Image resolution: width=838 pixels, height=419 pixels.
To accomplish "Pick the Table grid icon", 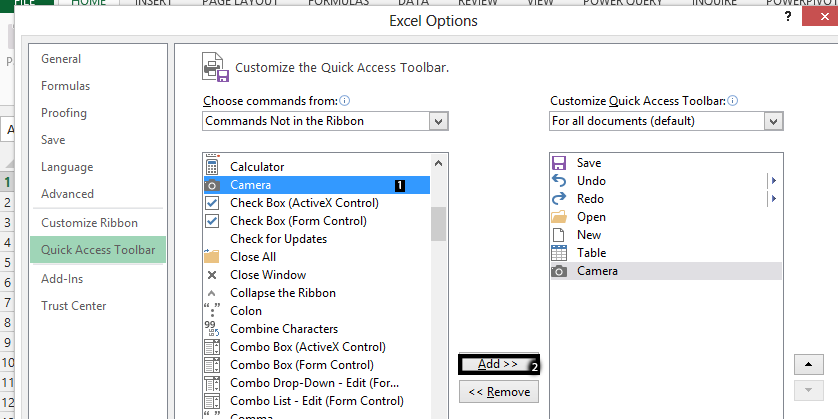I will 558,253.
